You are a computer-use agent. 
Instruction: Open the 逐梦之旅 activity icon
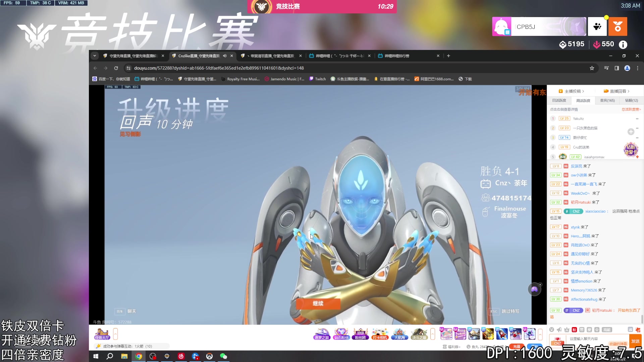pyautogui.click(x=322, y=334)
